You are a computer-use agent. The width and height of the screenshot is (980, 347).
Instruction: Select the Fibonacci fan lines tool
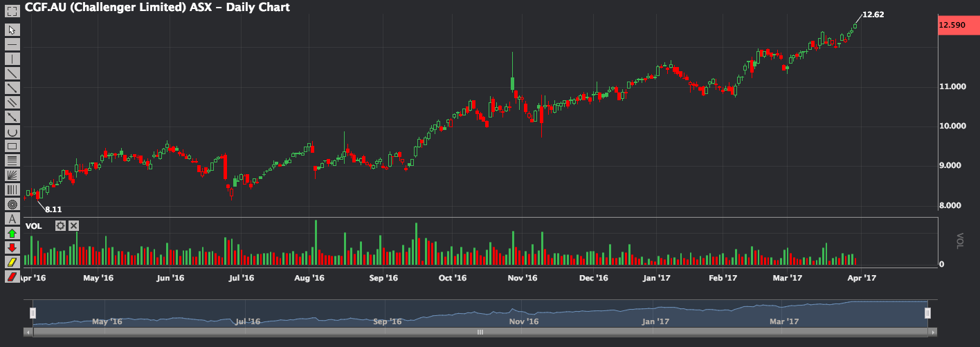(12, 174)
